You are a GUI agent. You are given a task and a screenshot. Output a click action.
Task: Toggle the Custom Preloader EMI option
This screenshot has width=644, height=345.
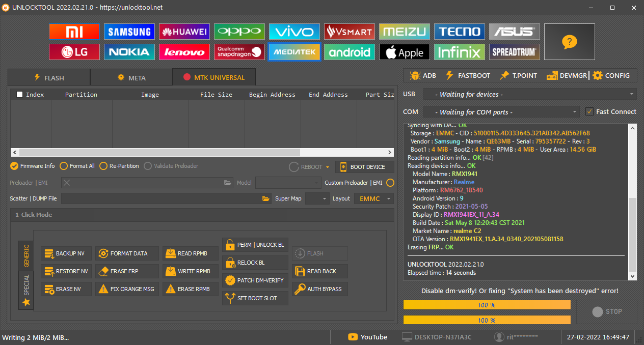[390, 183]
